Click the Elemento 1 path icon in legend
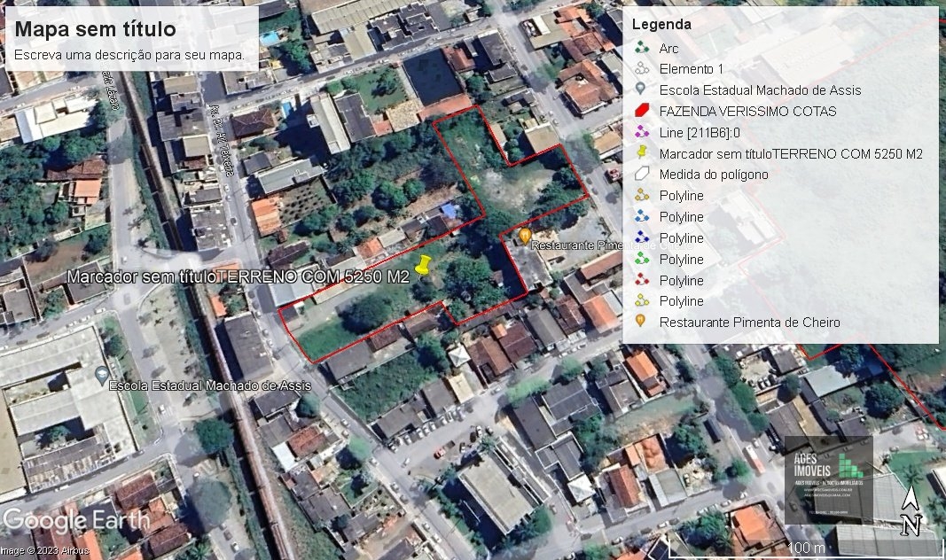Image resolution: width=946 pixels, height=560 pixels. point(642,69)
